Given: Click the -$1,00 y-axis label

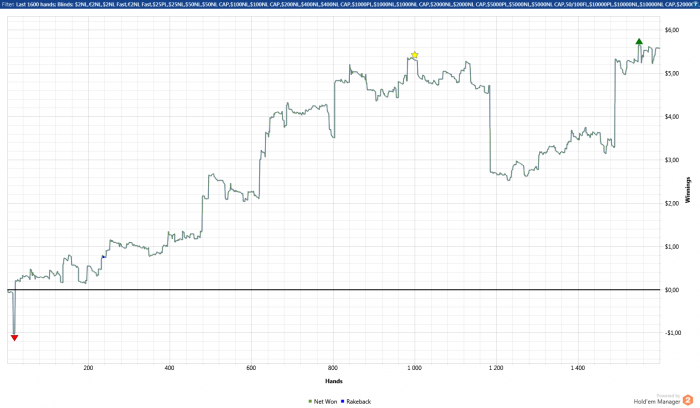Looking at the screenshot, I should click(x=673, y=333).
